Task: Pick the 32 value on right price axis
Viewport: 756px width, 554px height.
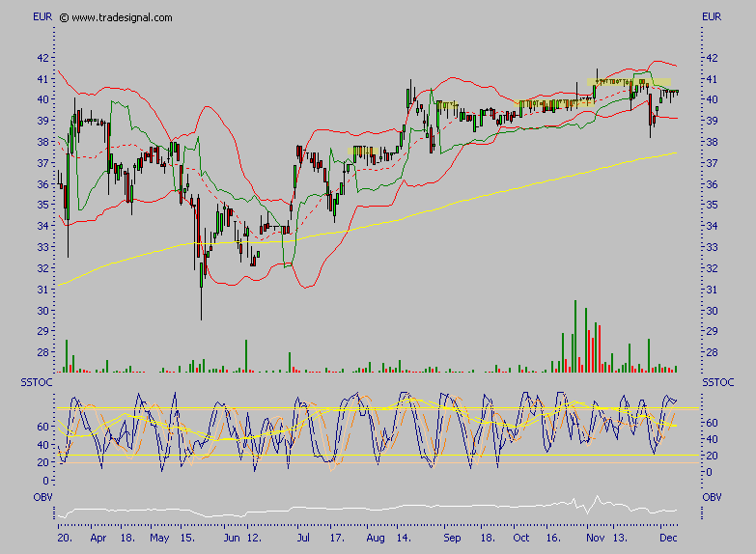Action: (712, 268)
